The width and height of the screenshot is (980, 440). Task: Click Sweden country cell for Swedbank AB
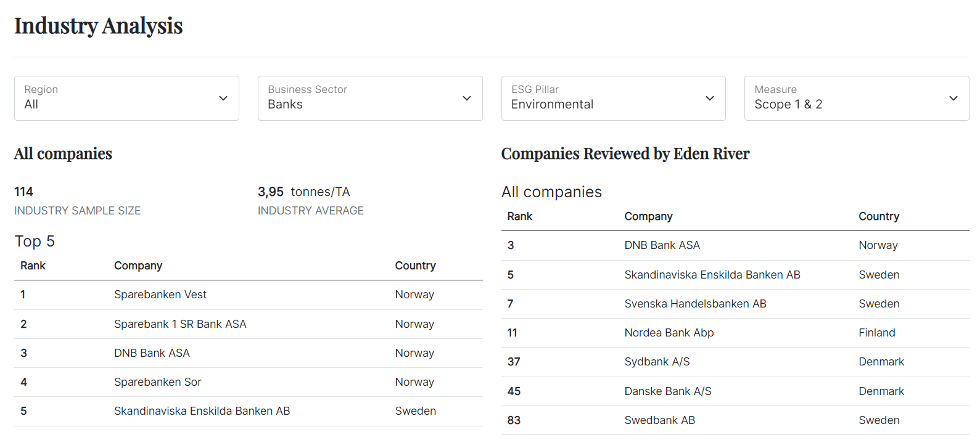[x=879, y=420]
